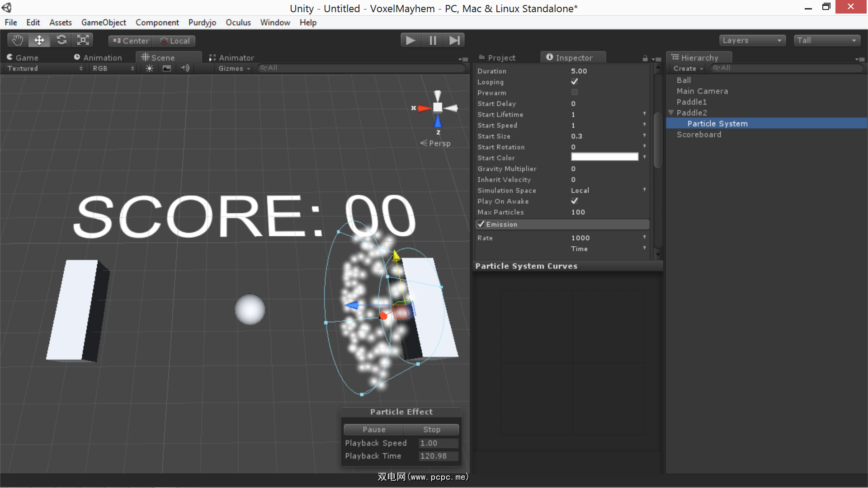Open the Gizmos dropdown
Image resolution: width=868 pixels, height=488 pixels.
[234, 68]
